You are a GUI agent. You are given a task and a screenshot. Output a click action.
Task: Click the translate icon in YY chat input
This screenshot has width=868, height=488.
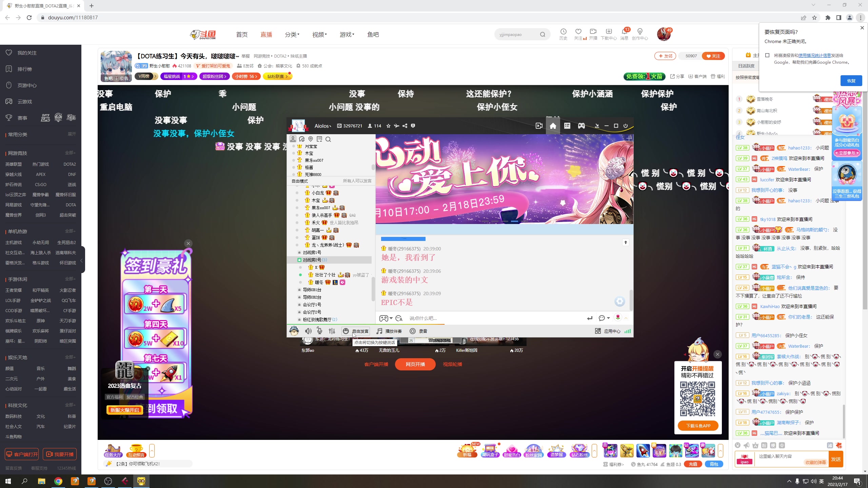coord(399,318)
